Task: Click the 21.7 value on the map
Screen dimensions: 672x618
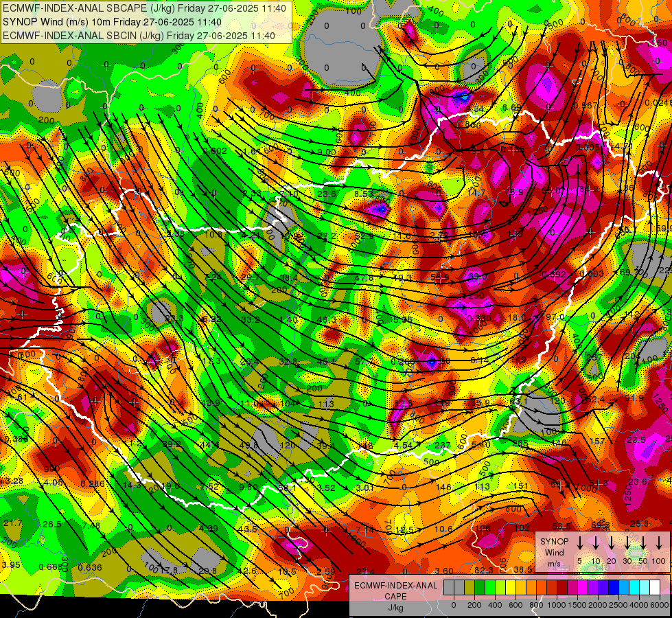Action: 12,523
